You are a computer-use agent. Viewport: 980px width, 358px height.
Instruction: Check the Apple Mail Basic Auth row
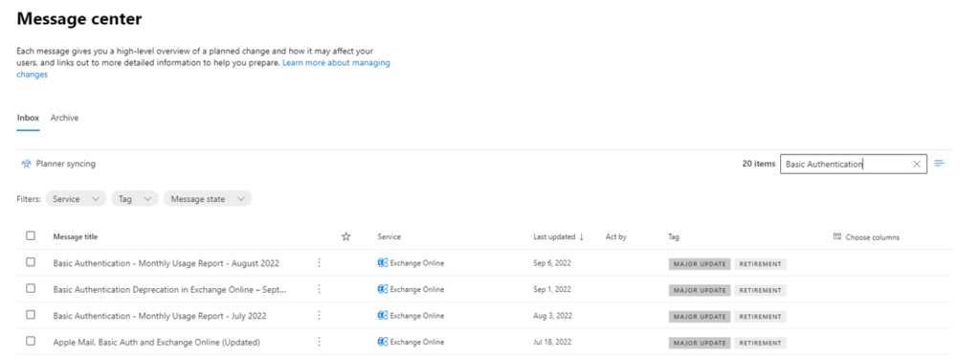coord(31,341)
